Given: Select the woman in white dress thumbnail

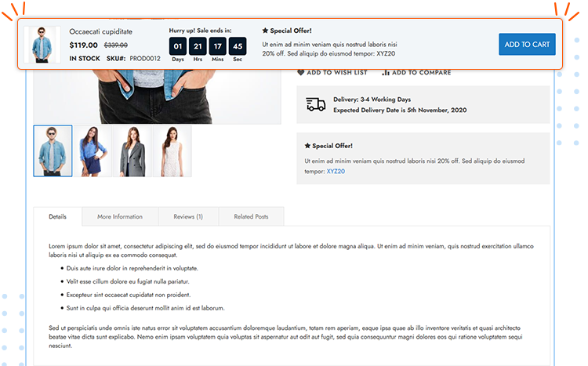Looking at the screenshot, I should (x=172, y=150).
